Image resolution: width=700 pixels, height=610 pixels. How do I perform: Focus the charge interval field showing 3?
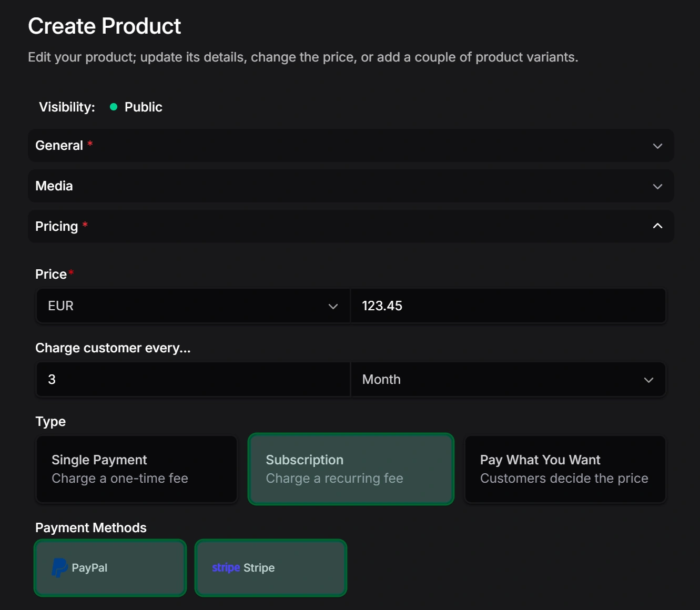pyautogui.click(x=192, y=380)
